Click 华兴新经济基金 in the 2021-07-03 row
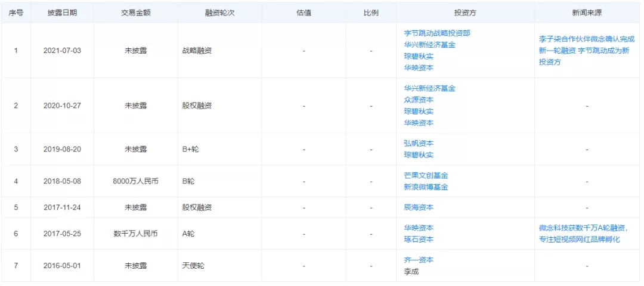The width and height of the screenshot is (644, 286). [x=429, y=45]
